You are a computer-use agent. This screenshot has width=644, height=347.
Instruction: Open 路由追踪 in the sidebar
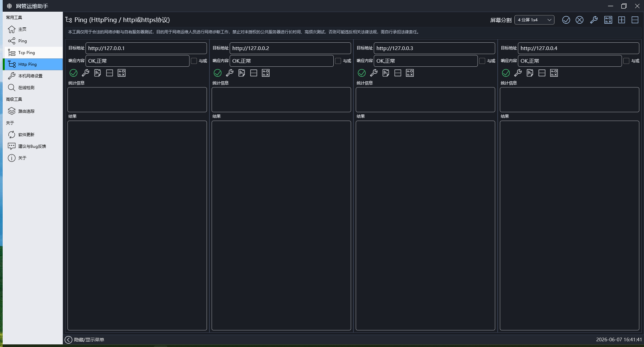(33, 111)
